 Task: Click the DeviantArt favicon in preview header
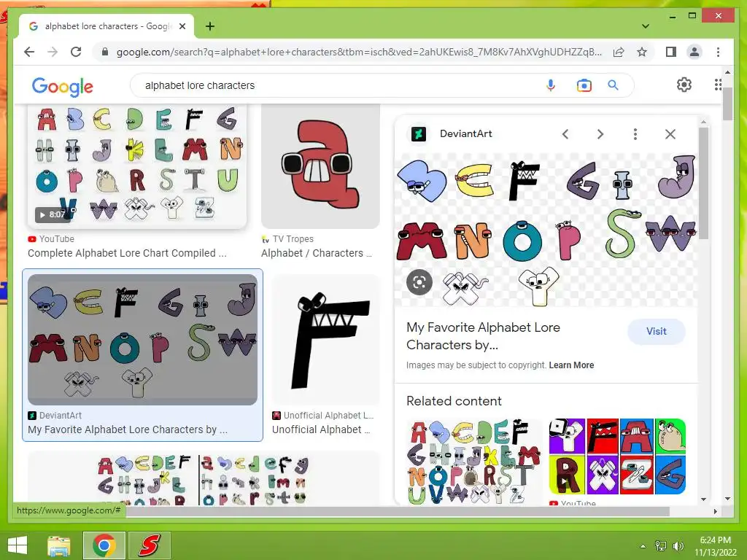419,134
